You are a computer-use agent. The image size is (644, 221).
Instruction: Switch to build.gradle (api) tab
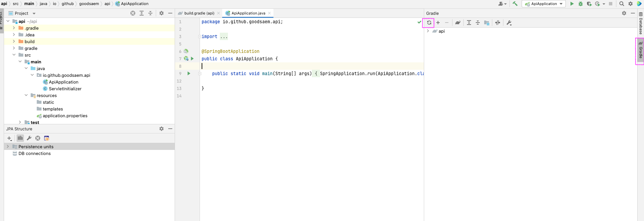point(199,13)
